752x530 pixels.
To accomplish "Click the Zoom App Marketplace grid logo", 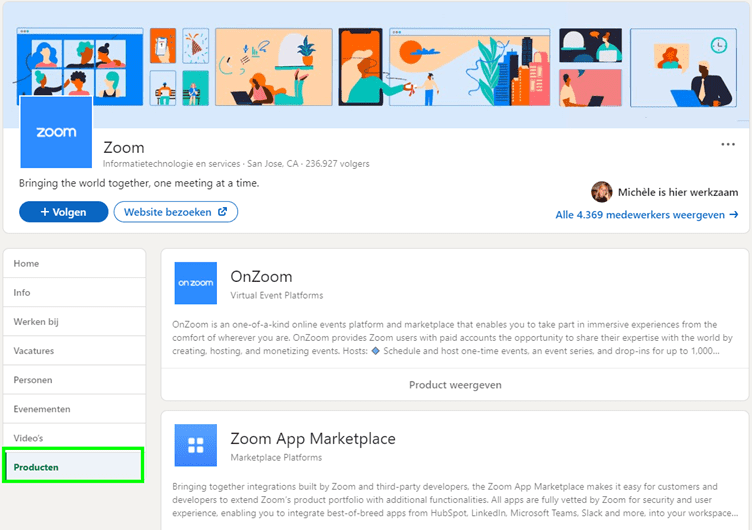I will click(x=196, y=445).
